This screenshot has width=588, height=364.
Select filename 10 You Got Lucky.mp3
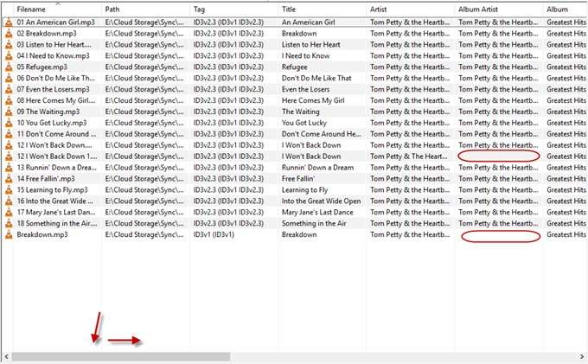(x=52, y=124)
